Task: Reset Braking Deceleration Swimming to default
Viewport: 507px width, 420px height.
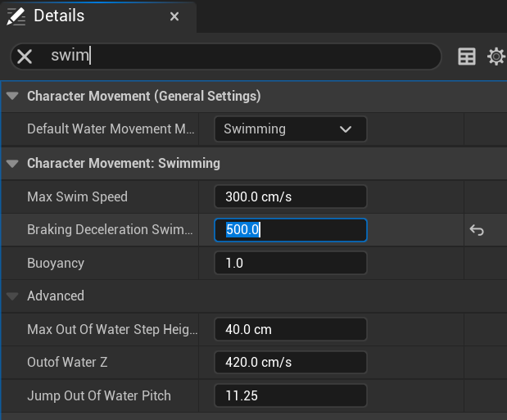Action: [x=477, y=231]
